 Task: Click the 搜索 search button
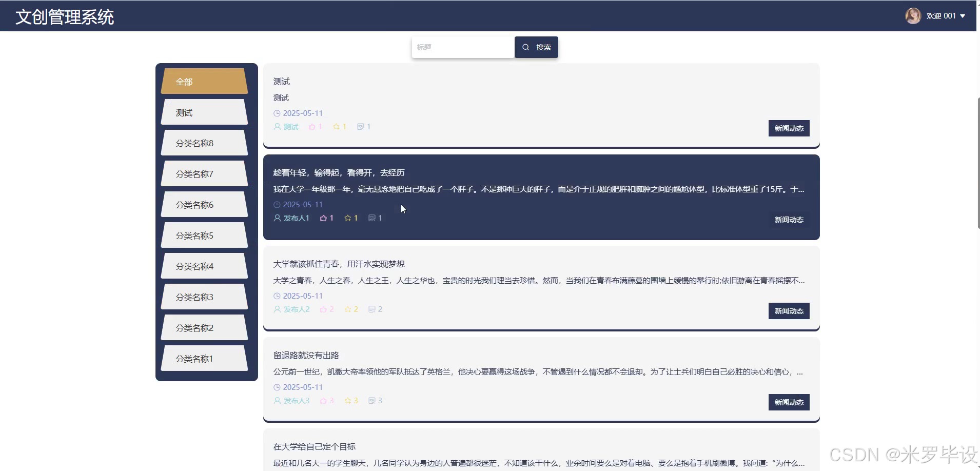(536, 47)
